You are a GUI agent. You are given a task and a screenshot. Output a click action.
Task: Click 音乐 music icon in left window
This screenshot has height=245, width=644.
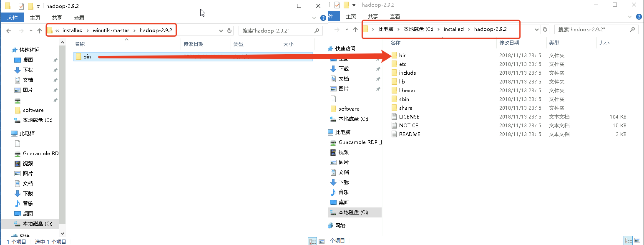[x=18, y=204]
